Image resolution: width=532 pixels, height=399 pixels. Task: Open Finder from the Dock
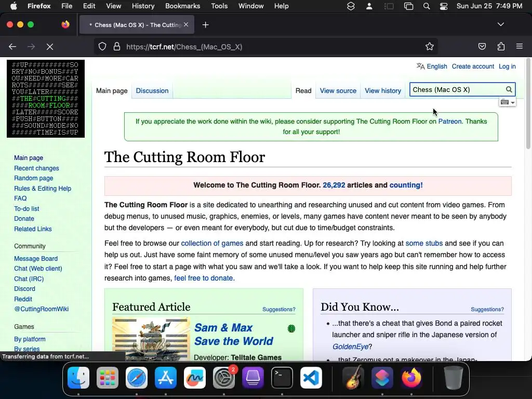click(x=78, y=378)
